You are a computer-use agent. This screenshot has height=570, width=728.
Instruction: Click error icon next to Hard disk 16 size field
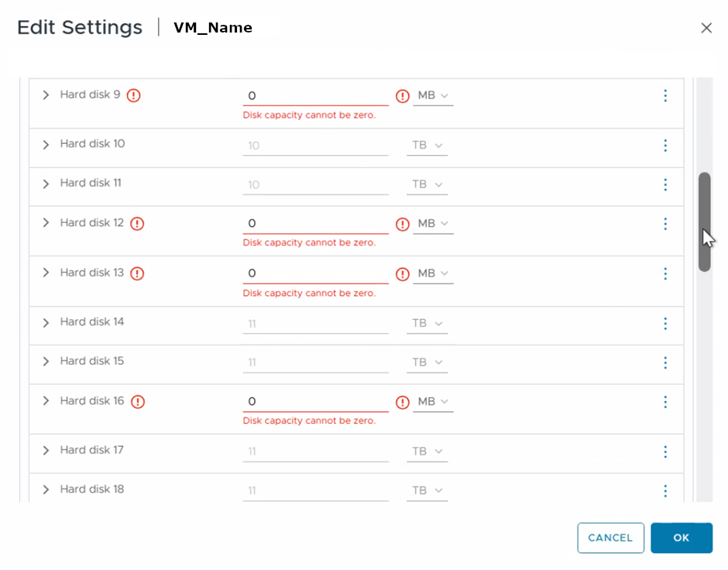pyautogui.click(x=403, y=402)
